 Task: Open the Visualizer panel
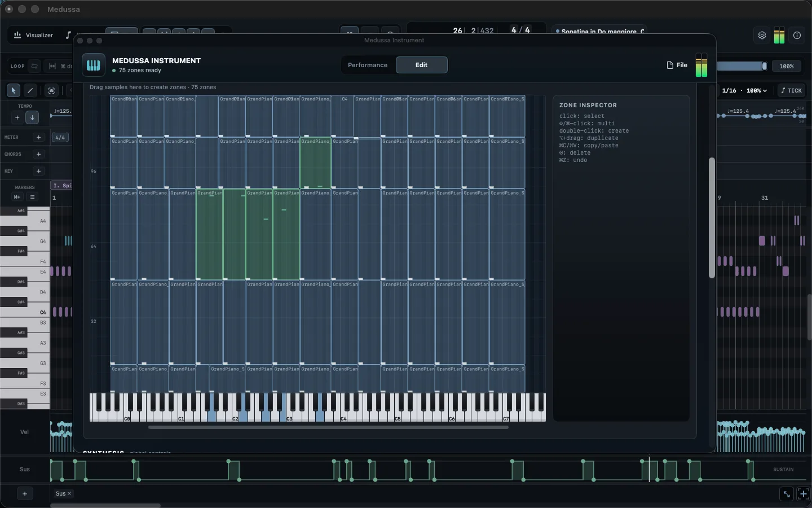[x=33, y=35]
